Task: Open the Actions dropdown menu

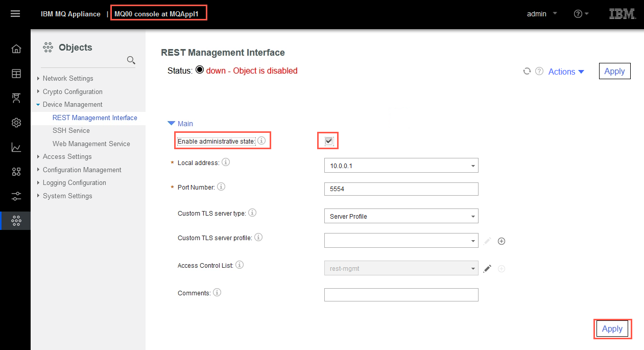Action: (x=566, y=72)
